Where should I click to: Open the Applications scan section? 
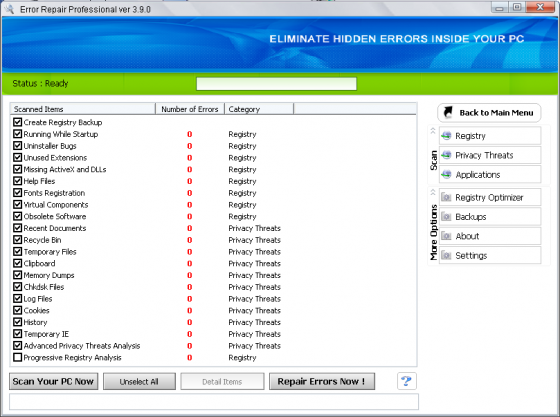pos(490,175)
